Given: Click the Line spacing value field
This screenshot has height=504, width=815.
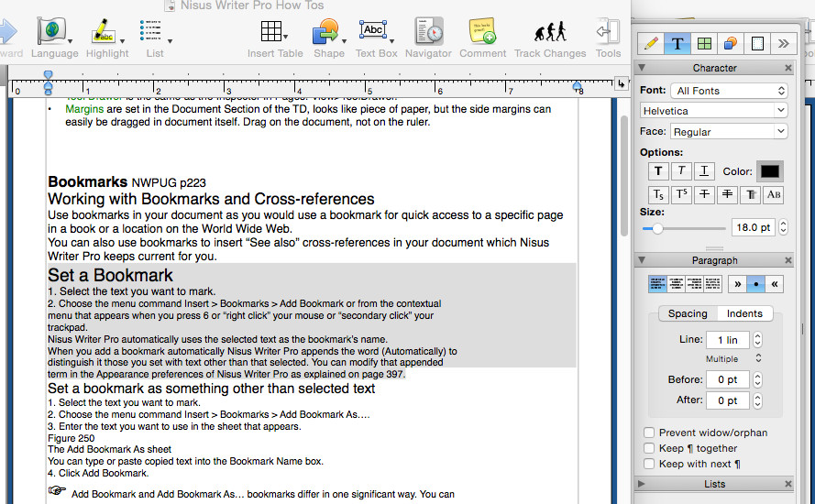Looking at the screenshot, I should pyautogui.click(x=727, y=340).
